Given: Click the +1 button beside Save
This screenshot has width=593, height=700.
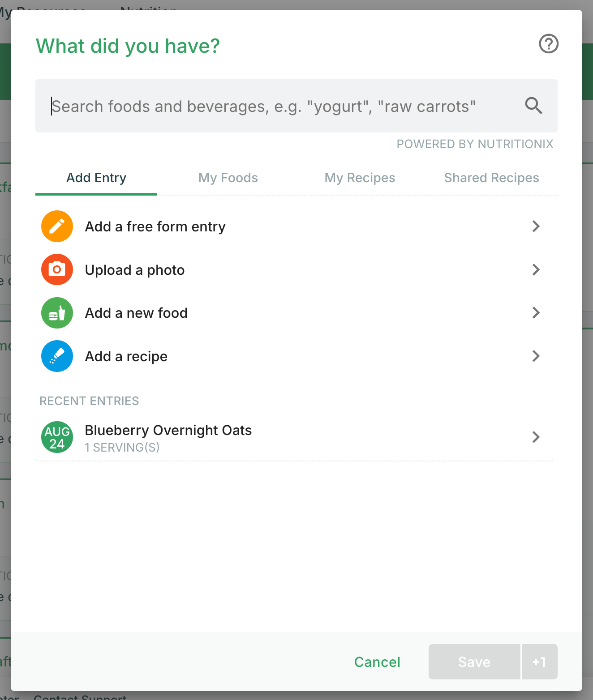Looking at the screenshot, I should (x=540, y=662).
